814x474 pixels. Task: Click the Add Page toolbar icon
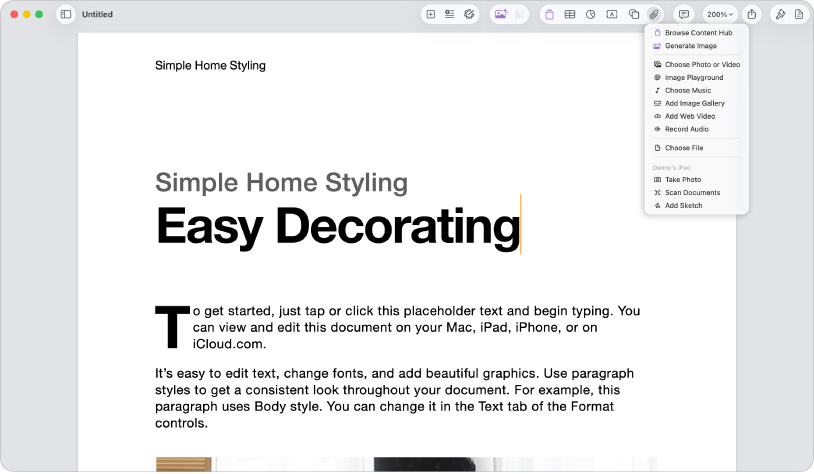click(x=431, y=15)
